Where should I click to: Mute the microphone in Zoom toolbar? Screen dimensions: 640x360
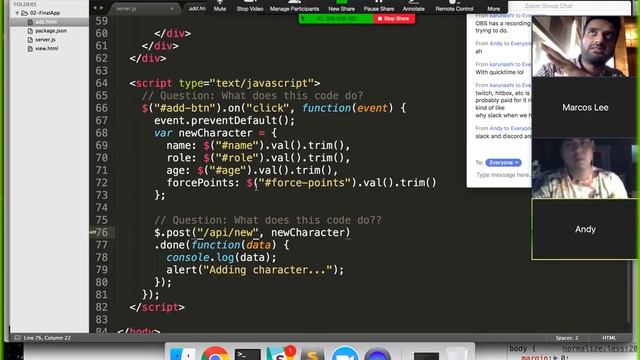(x=220, y=6)
